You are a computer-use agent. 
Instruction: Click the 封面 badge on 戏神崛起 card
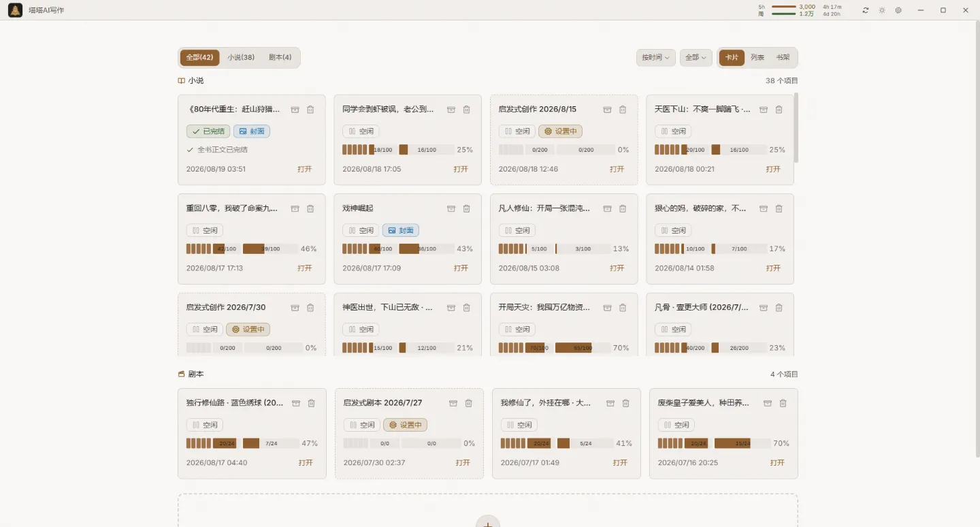click(x=401, y=231)
